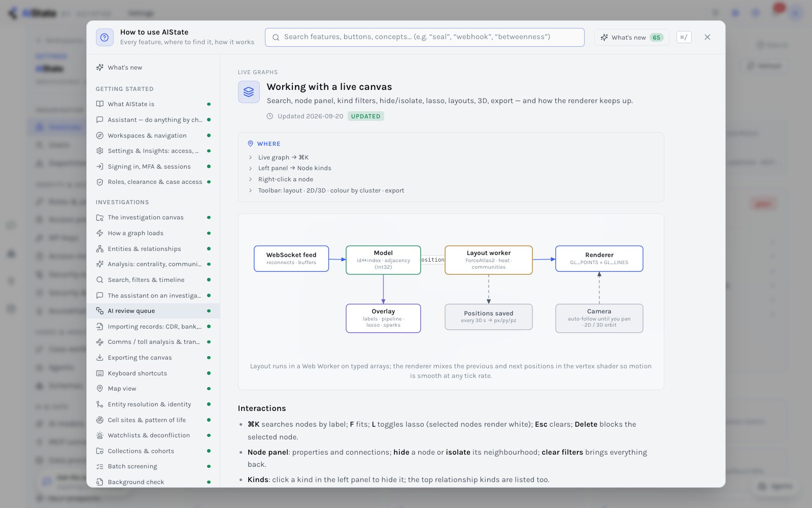This screenshot has width=812, height=508.
Task: Open the Watchlists & deconfliction topic
Action: coord(153,435)
